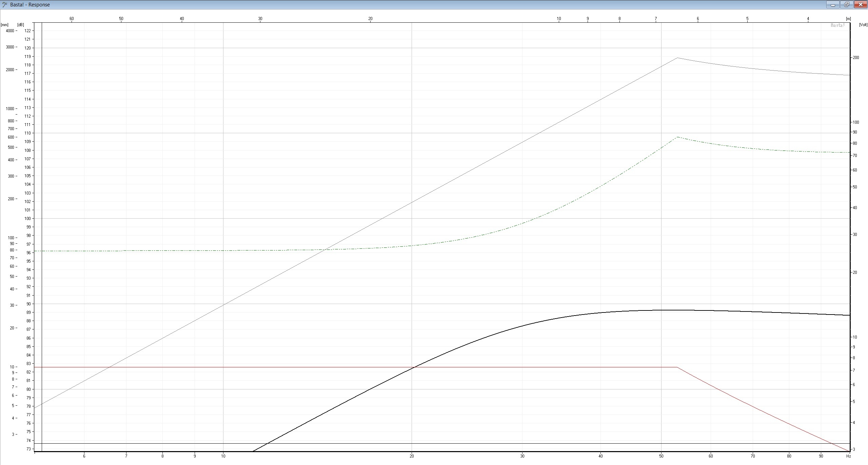Click the [Volt] axis unit label
Screen dimensions: 868x465
863,25
